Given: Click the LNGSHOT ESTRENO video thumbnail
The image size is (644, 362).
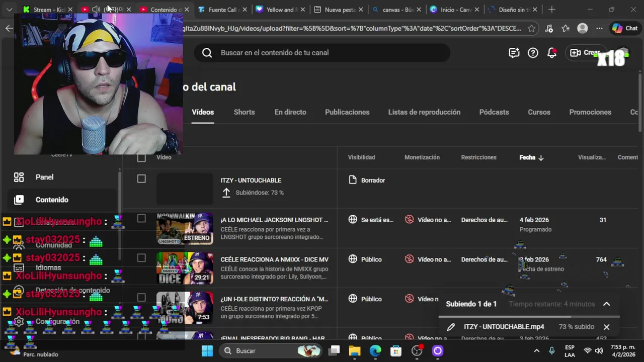Looking at the screenshot, I should coord(185,229).
